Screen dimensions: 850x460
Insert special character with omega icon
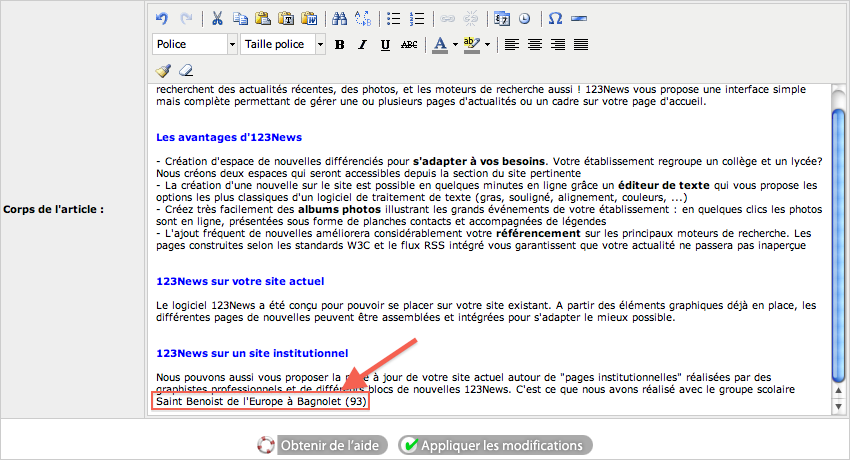tap(556, 18)
